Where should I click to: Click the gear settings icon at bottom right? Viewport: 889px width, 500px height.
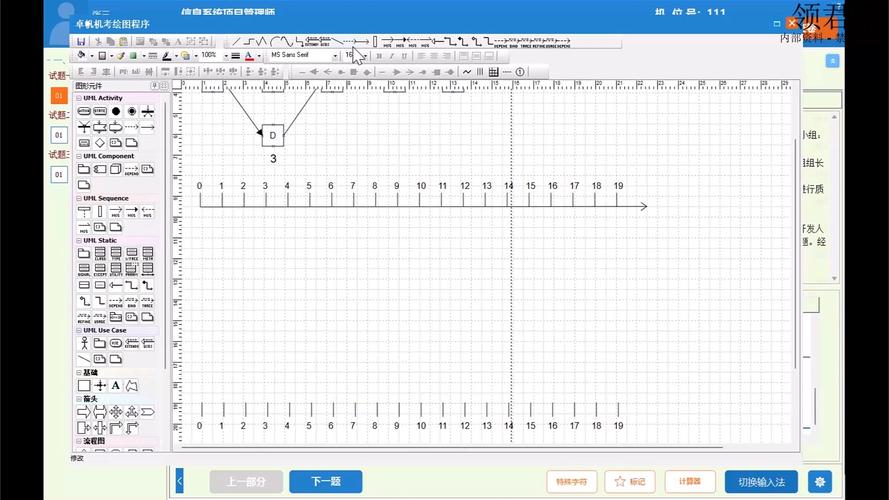pyautogui.click(x=820, y=482)
